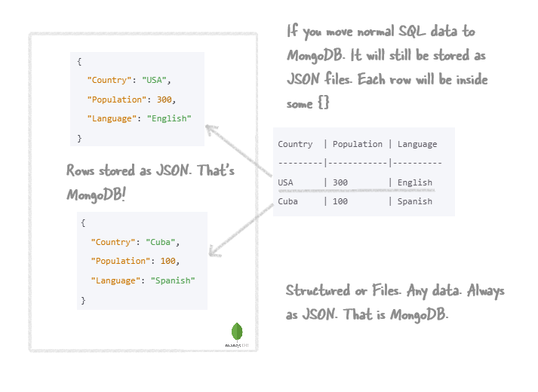Click the green "Cuba" JSON string value
538x392 pixels.
[160, 242]
